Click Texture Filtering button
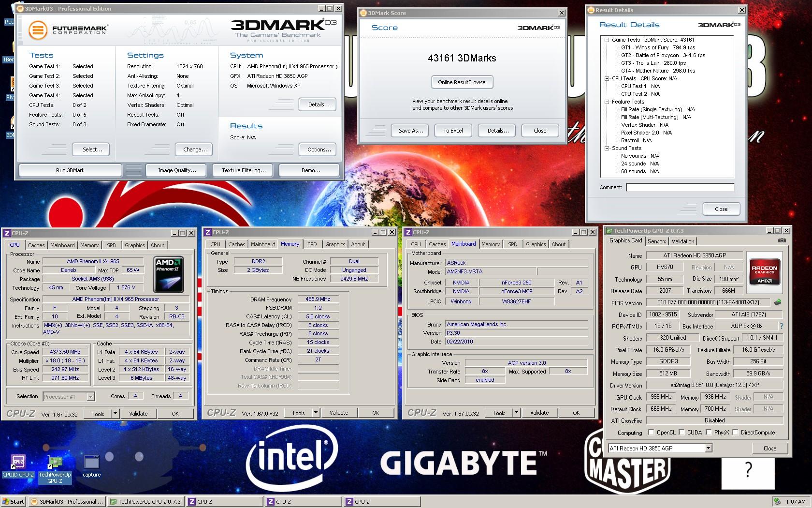The image size is (812, 508). click(x=244, y=170)
